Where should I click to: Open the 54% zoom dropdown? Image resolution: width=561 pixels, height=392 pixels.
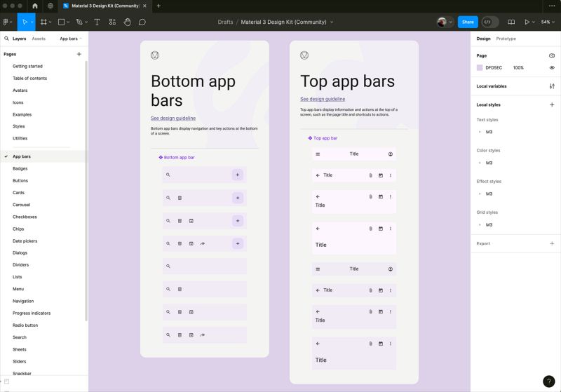pyautogui.click(x=548, y=22)
